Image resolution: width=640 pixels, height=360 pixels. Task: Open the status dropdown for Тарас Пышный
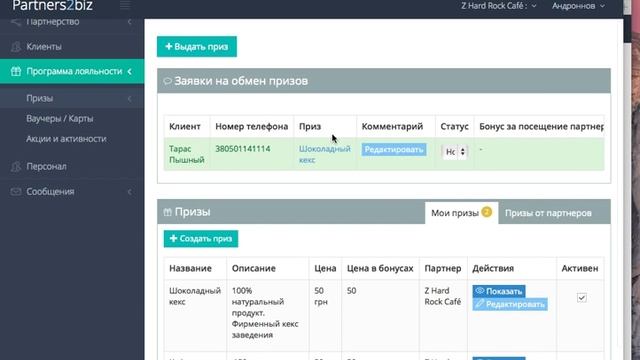[x=455, y=152]
